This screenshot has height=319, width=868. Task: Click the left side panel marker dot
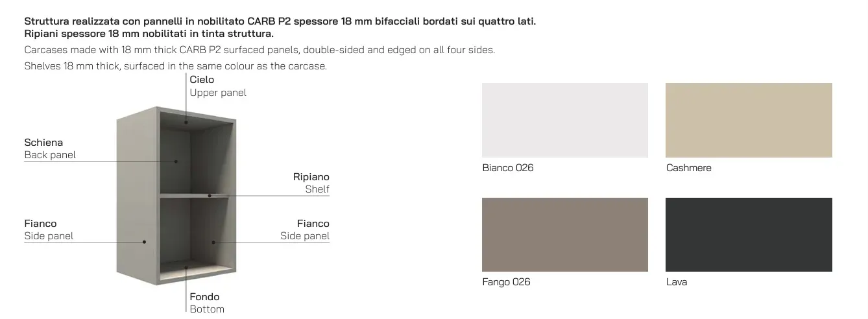[x=145, y=242]
